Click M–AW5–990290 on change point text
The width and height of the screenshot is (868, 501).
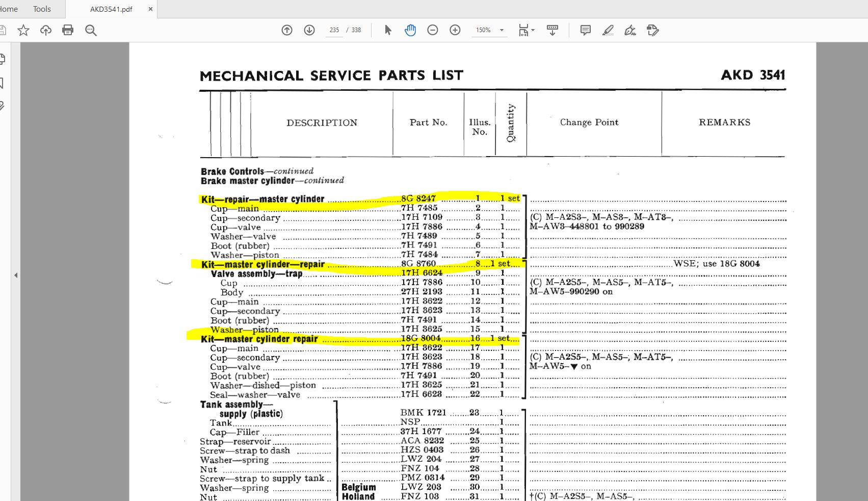pos(571,291)
